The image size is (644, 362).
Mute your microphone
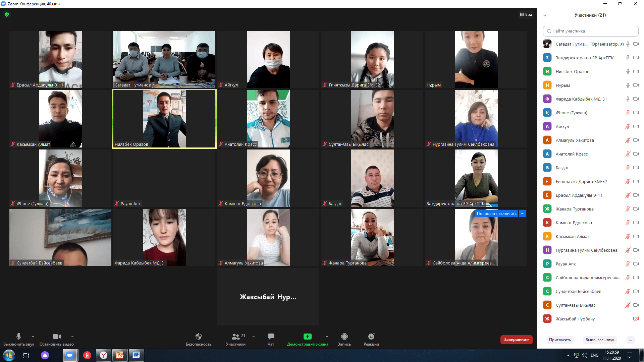(19, 337)
